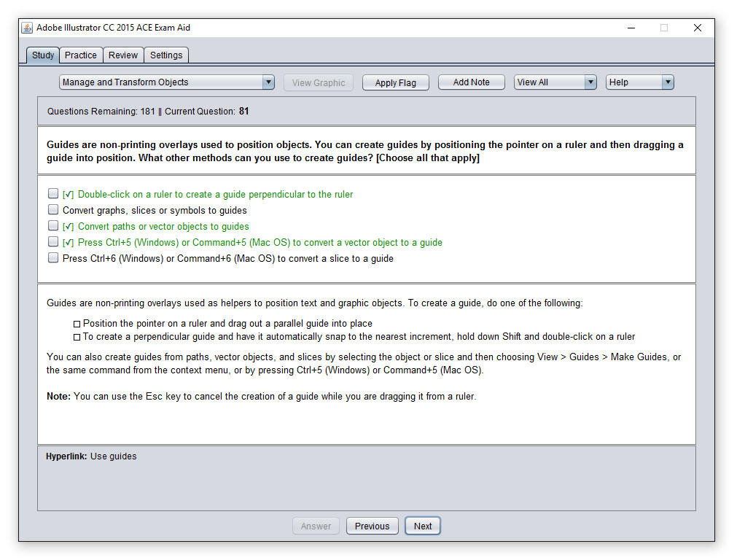Open the Help dropdown arrow

tap(668, 82)
